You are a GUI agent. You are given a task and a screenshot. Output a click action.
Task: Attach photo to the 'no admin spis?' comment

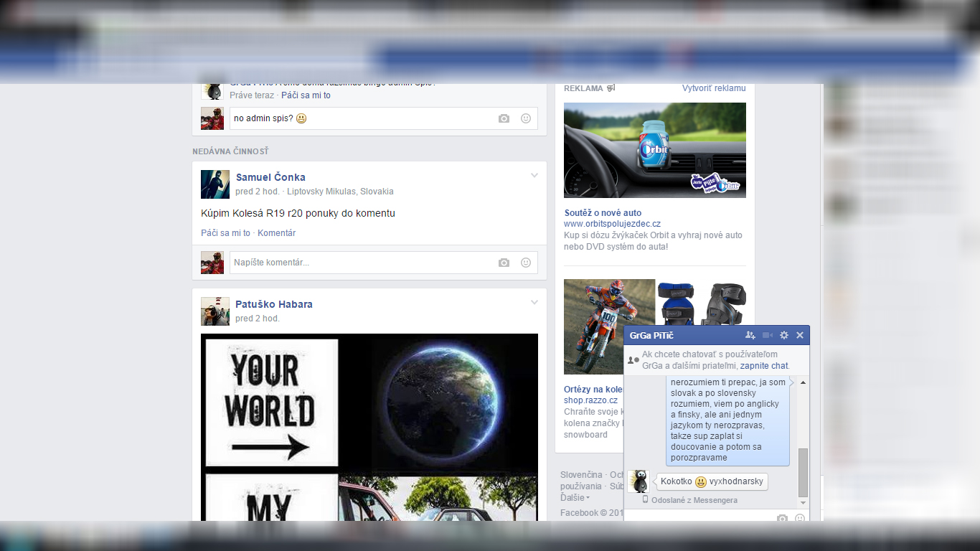(504, 118)
